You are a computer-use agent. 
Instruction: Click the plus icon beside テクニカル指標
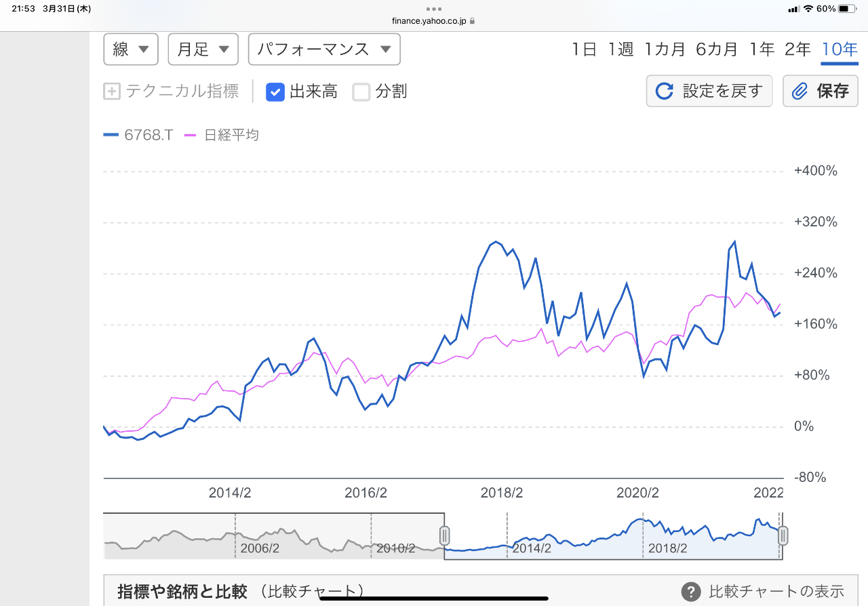[x=112, y=92]
